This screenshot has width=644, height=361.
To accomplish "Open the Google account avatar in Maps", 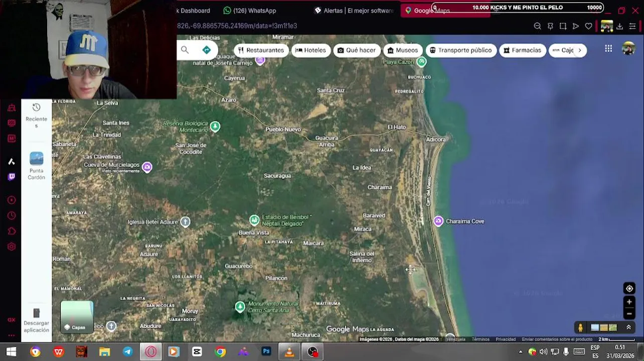I will point(628,49).
